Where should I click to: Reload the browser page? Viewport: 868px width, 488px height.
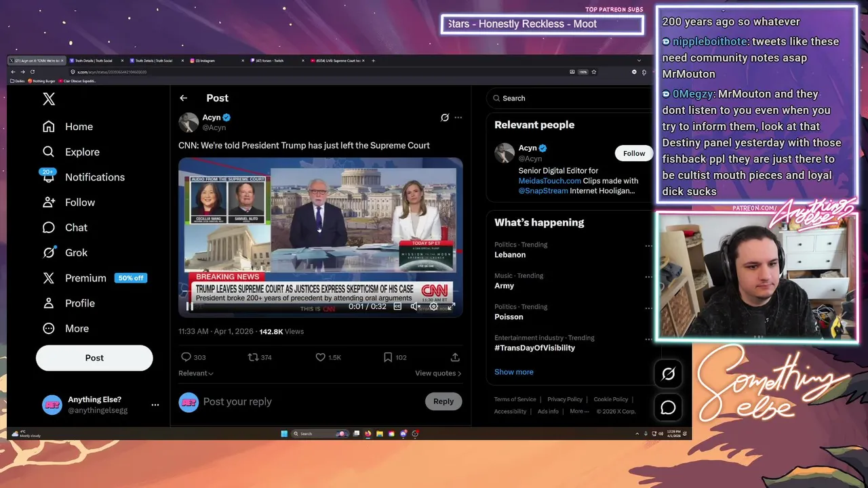pos(32,72)
